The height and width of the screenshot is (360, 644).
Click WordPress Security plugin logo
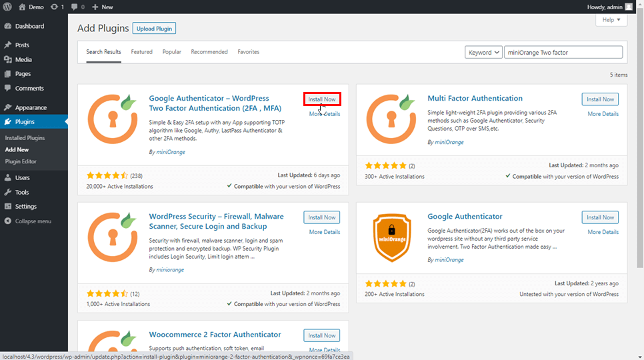tap(113, 237)
